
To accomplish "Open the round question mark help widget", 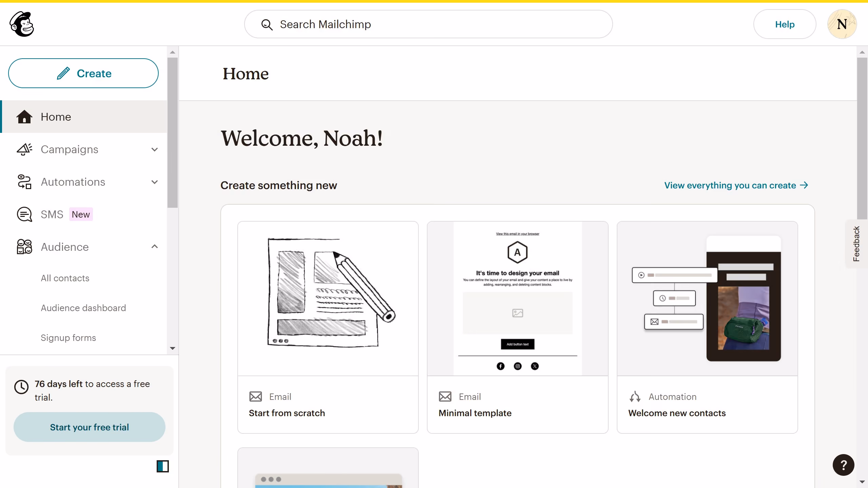I will [x=843, y=465].
